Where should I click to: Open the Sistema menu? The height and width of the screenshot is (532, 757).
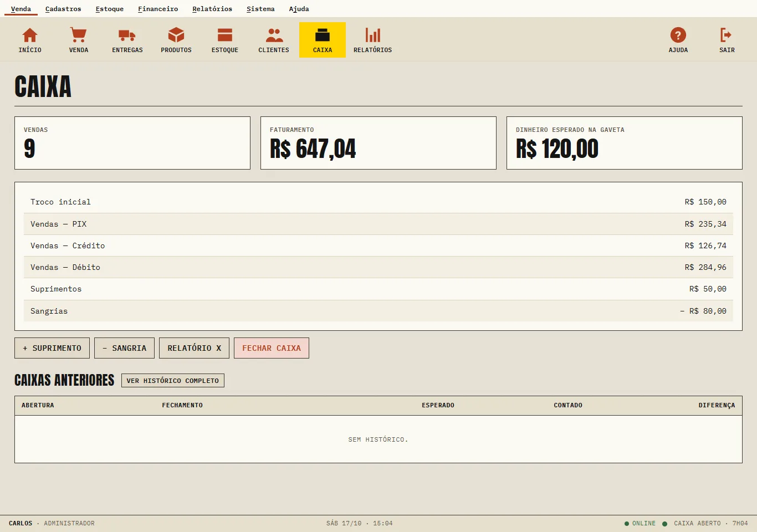[260, 9]
